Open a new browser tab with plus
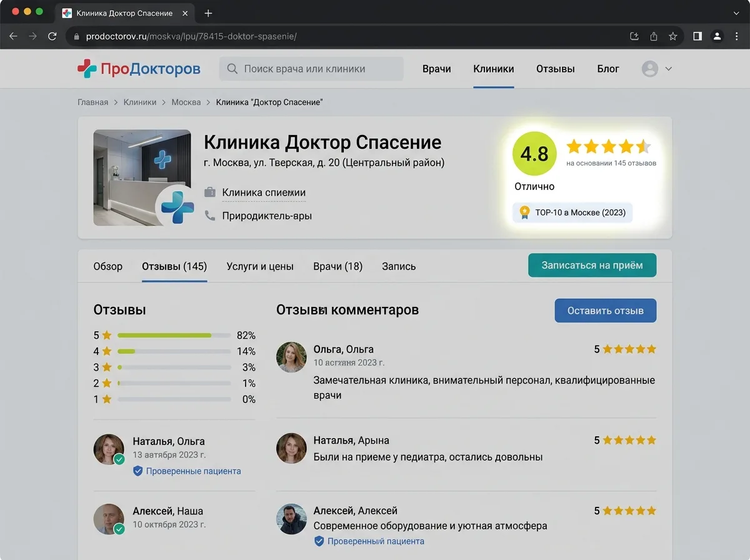750x560 pixels. pyautogui.click(x=209, y=13)
